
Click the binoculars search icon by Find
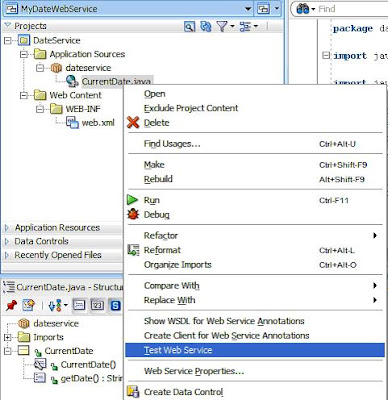coord(303,9)
